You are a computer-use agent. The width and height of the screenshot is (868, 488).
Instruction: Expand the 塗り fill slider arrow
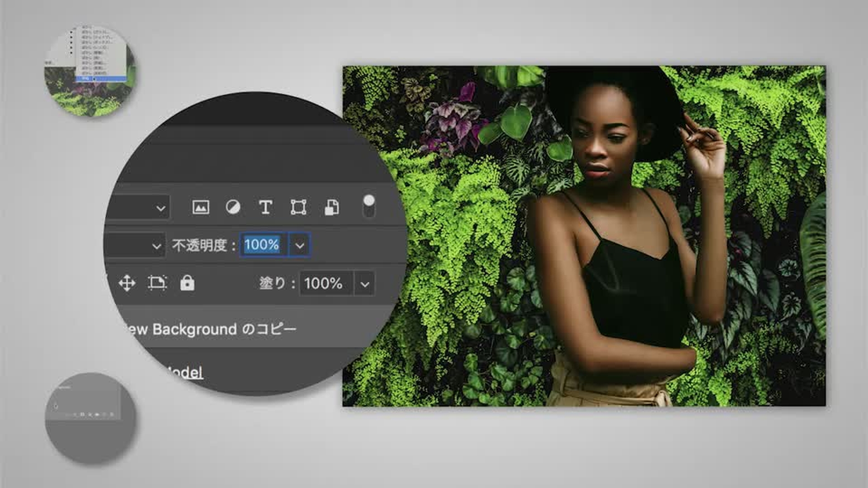(x=365, y=284)
